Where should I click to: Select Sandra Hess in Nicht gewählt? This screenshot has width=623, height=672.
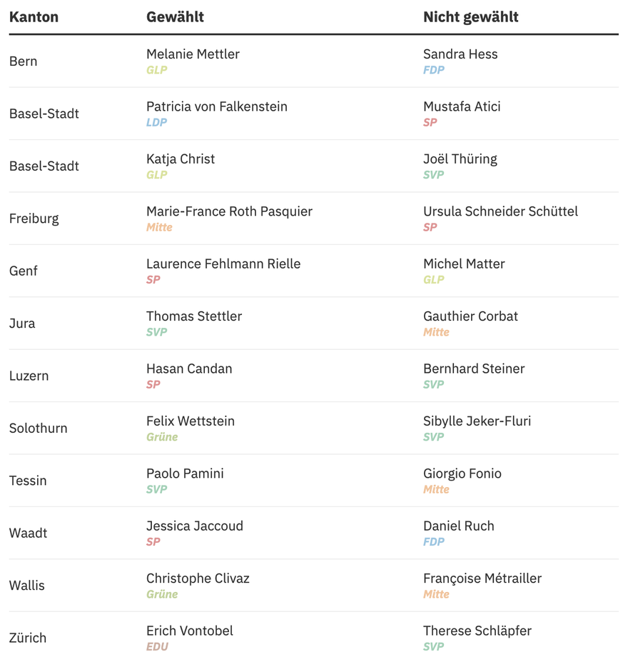460,54
